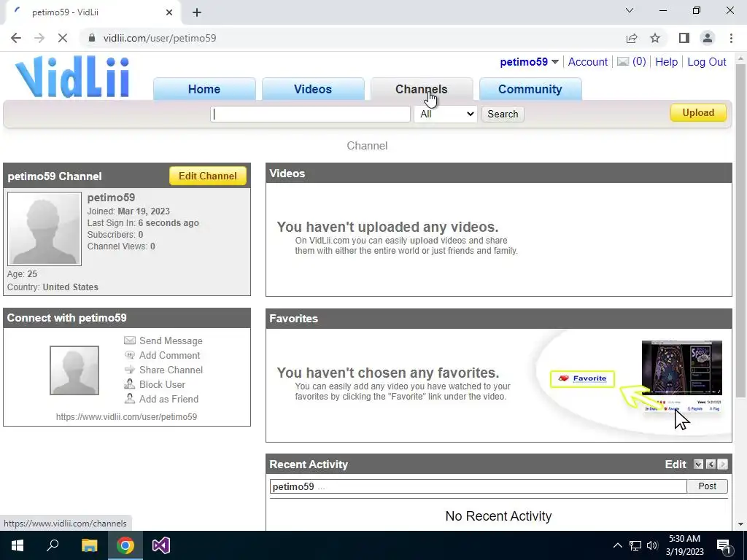Click Add as Friend person icon
747x560 pixels.
(130, 399)
